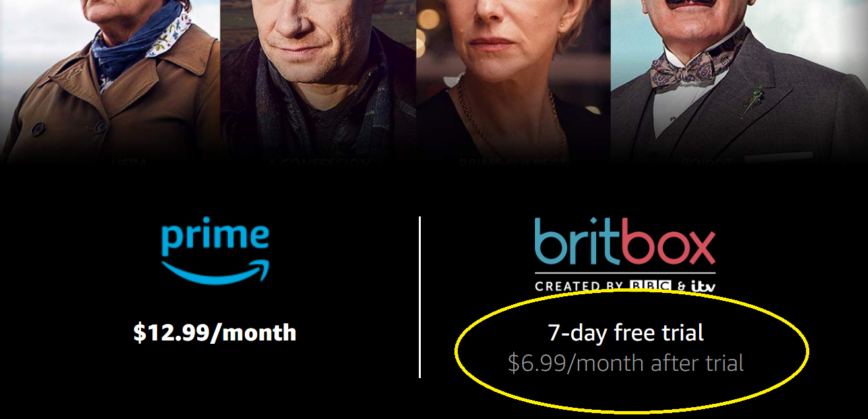Click the 'CREATED BY' text under britbox
This screenshot has width=868, height=419.
580,286
